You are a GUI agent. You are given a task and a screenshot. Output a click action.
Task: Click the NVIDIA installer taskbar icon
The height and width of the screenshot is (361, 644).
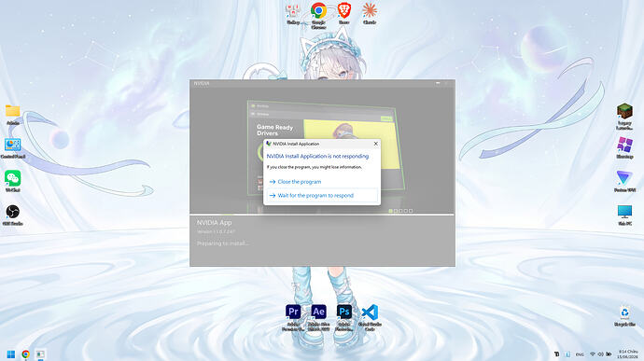tap(40, 354)
